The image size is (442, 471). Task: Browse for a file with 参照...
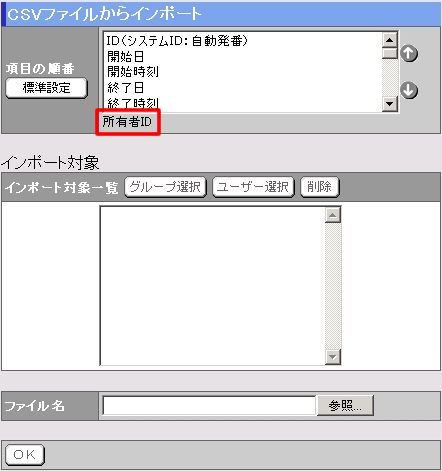click(345, 406)
